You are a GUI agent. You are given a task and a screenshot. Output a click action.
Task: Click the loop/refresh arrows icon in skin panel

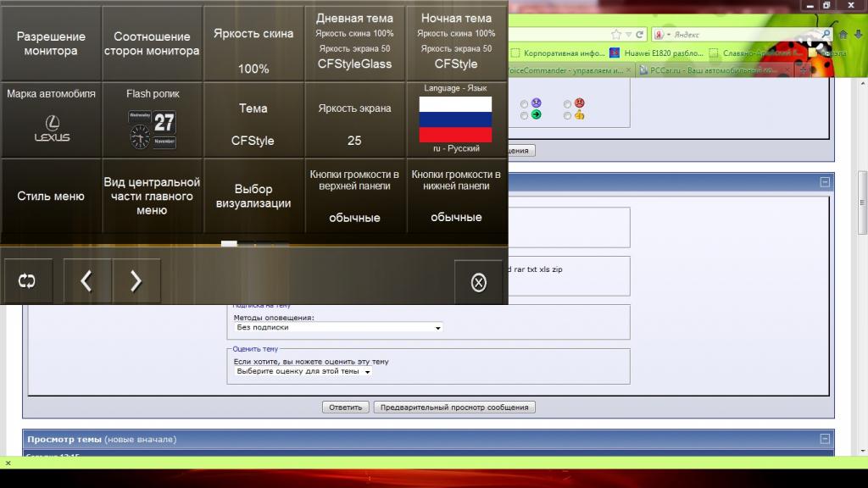[x=27, y=281]
